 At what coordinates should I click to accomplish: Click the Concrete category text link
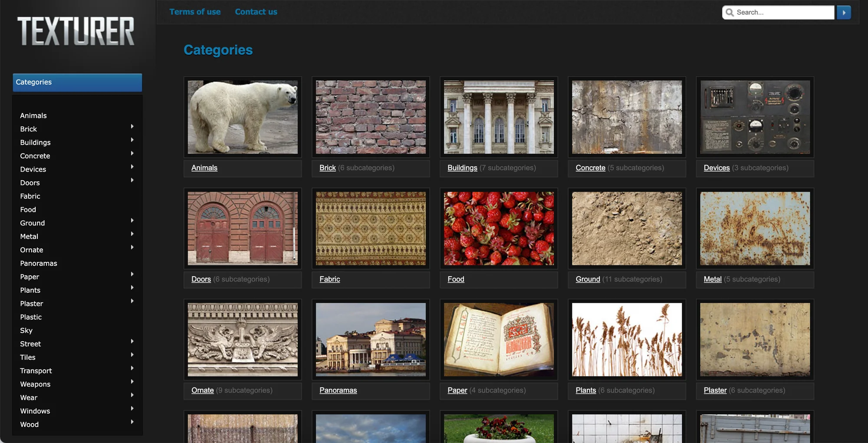click(590, 168)
